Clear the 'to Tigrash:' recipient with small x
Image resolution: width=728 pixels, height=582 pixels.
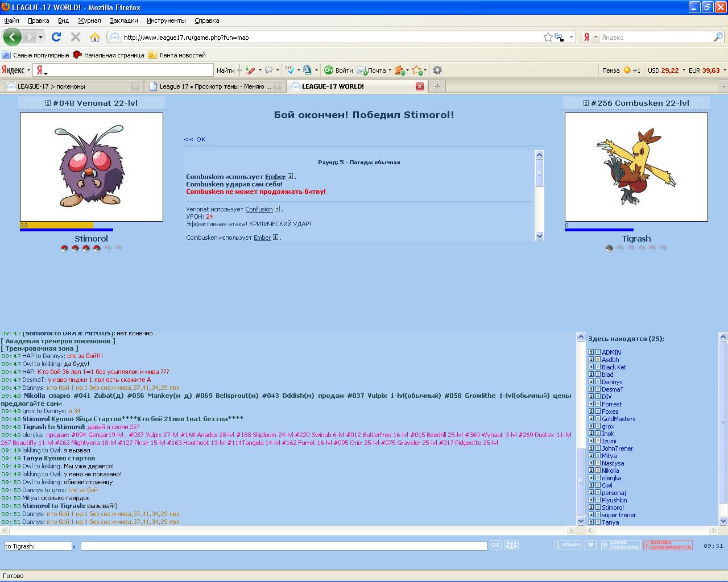point(74,547)
